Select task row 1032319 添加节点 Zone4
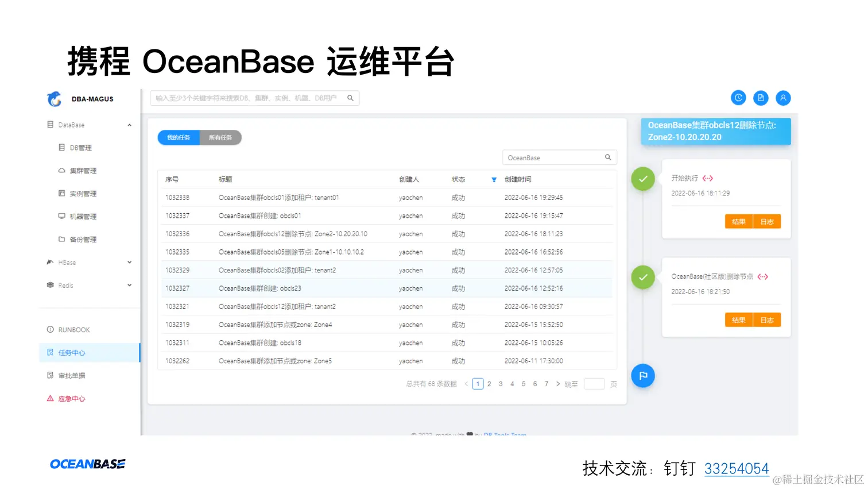Viewport: 868px width, 489px height. pyautogui.click(x=387, y=325)
